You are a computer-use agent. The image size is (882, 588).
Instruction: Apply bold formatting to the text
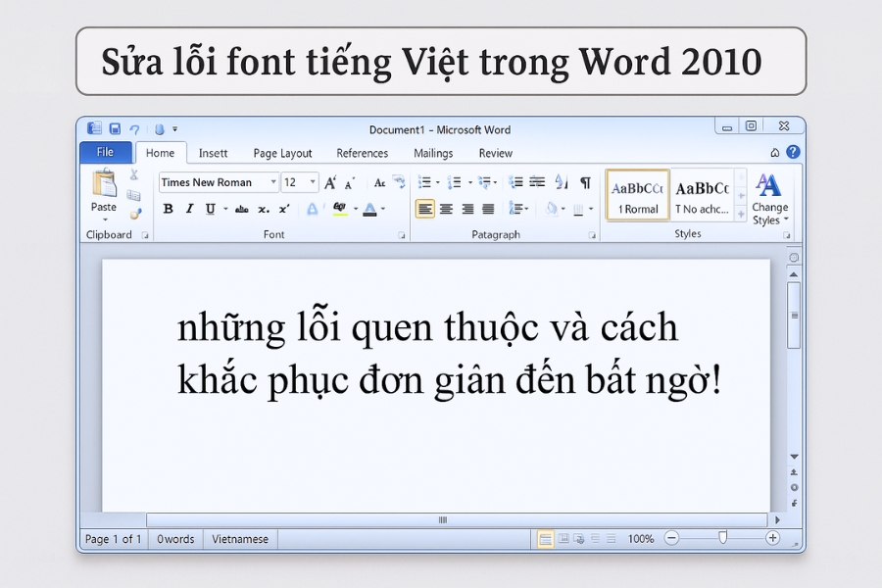(x=168, y=209)
